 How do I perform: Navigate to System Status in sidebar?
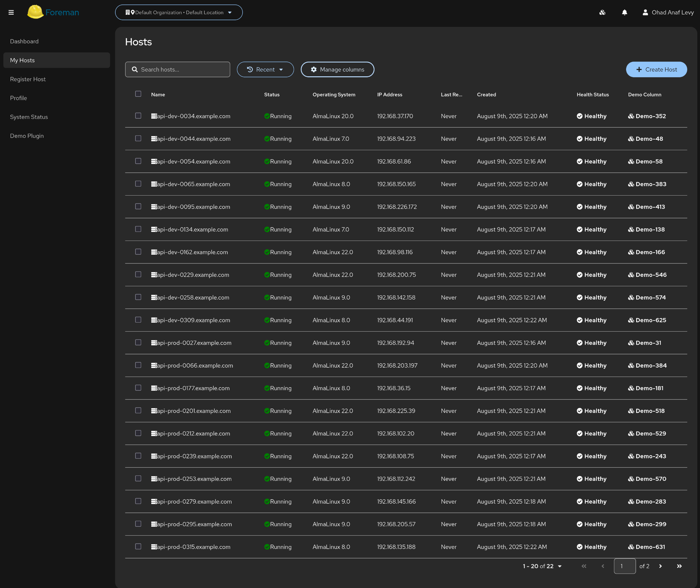pos(29,117)
